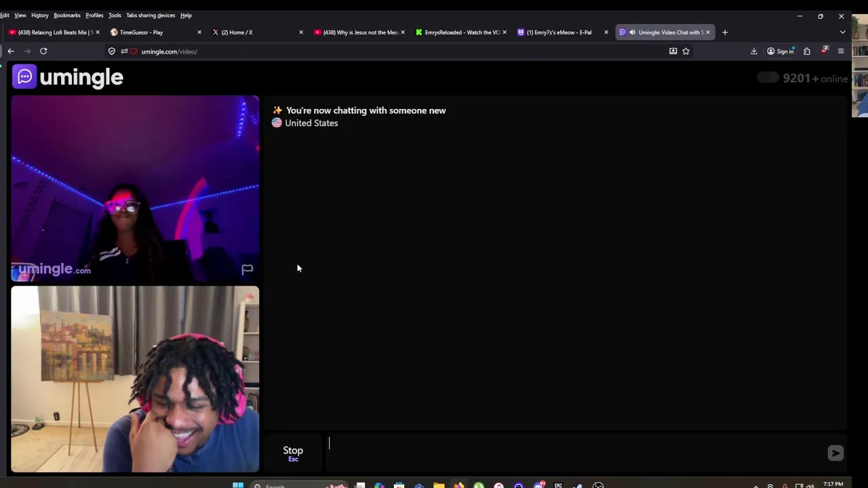
Task: Click the save page to Pocket icon
Action: (x=673, y=51)
